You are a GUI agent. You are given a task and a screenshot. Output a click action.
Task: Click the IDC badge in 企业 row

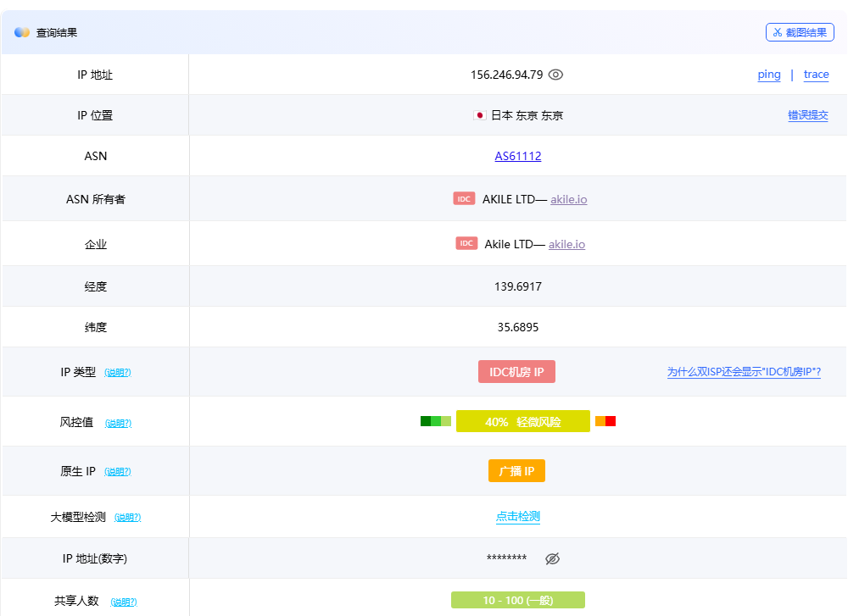tap(466, 243)
